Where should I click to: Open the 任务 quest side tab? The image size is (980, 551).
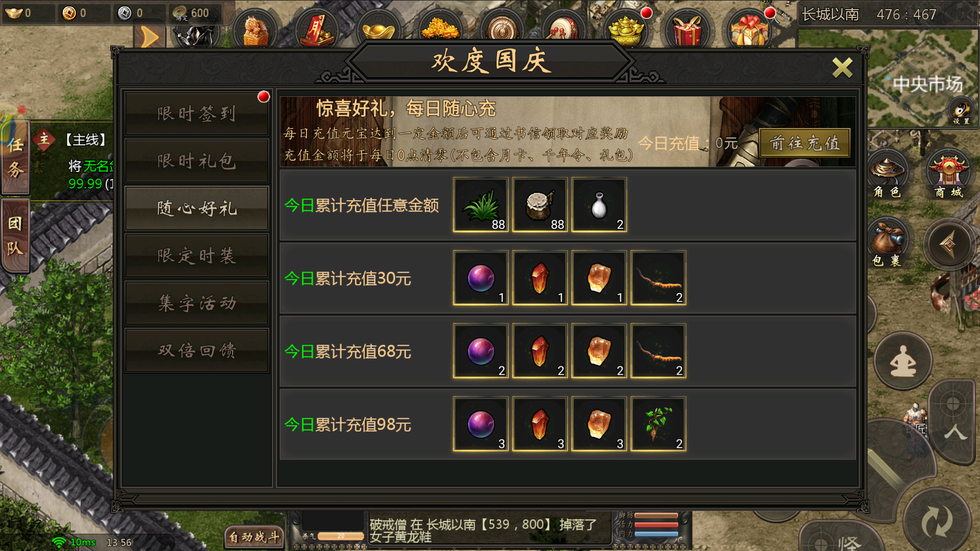pos(15,158)
